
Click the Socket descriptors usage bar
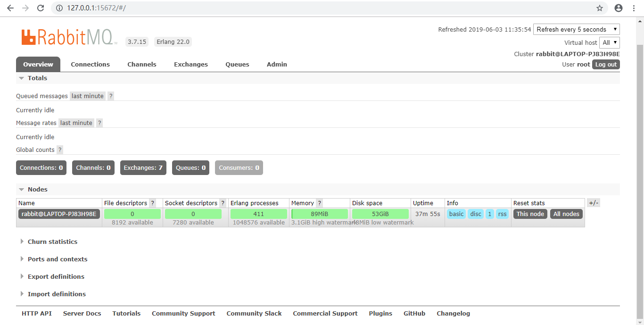193,214
